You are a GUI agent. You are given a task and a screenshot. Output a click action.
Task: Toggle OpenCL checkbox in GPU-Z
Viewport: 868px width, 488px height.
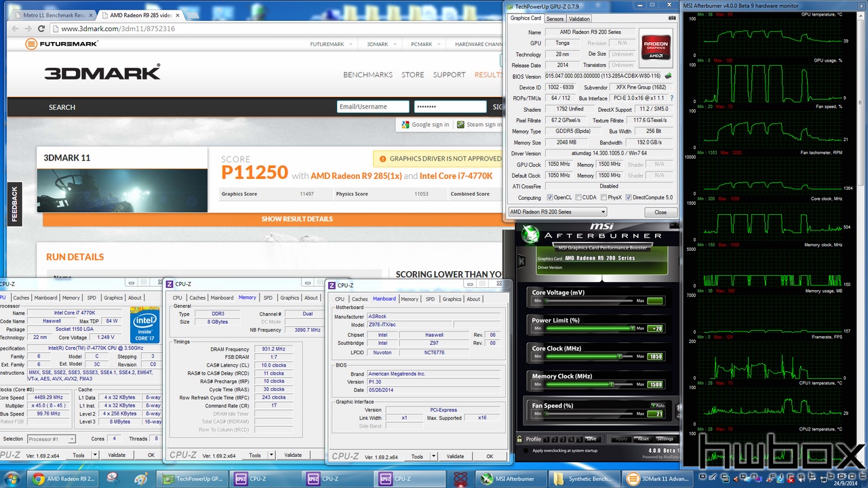click(550, 197)
